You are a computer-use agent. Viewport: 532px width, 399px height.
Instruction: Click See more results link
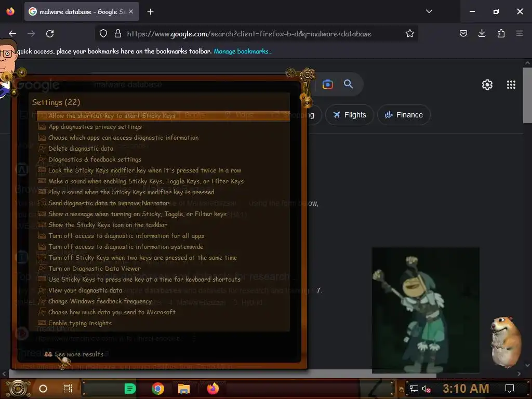pyautogui.click(x=79, y=354)
